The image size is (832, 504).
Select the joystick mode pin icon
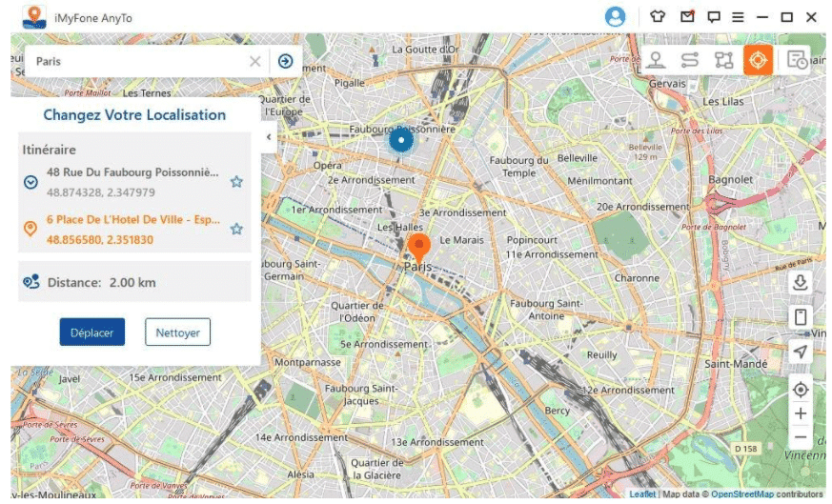pyautogui.click(x=656, y=60)
